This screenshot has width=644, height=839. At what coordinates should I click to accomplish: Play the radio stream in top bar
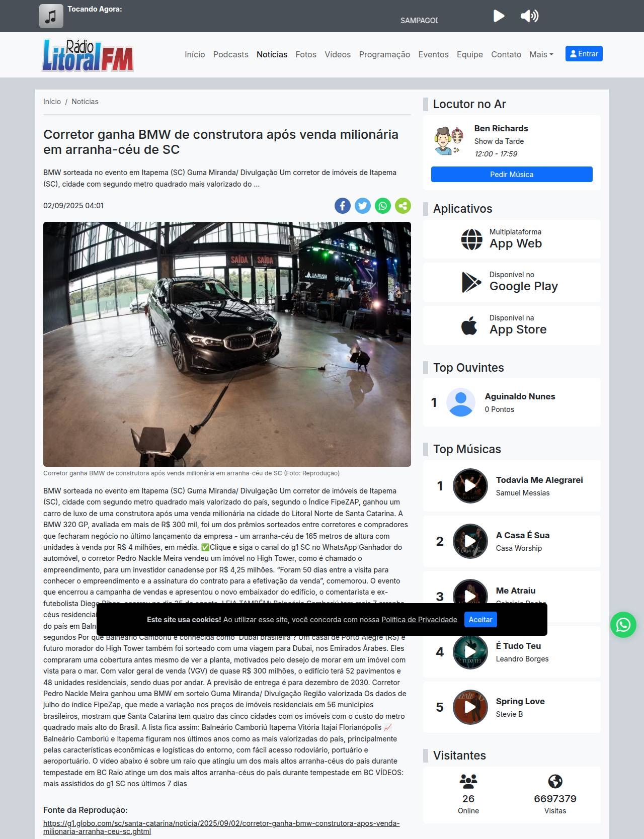click(499, 16)
